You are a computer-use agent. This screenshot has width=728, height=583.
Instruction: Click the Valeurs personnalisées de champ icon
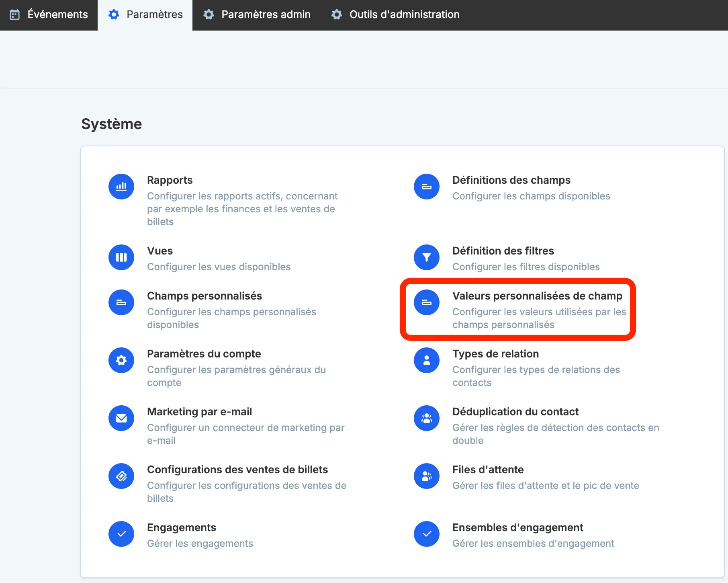pyautogui.click(x=427, y=302)
